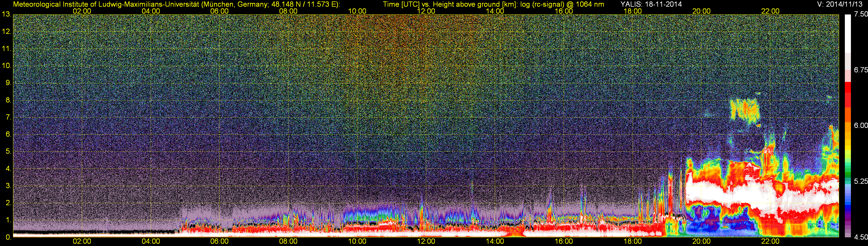Viewport: 868px width, 246px height.
Task: Click '12:00' on the upper time axis
Action: click(x=426, y=11)
